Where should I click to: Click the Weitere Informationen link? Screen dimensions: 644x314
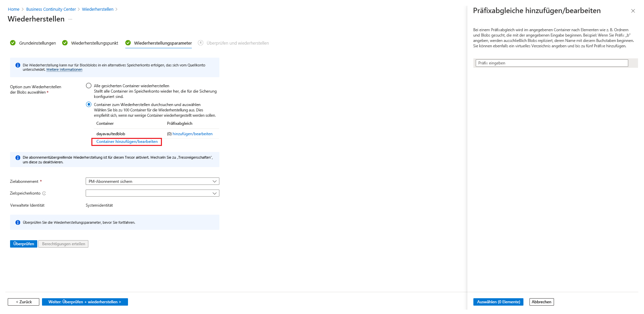(x=64, y=69)
